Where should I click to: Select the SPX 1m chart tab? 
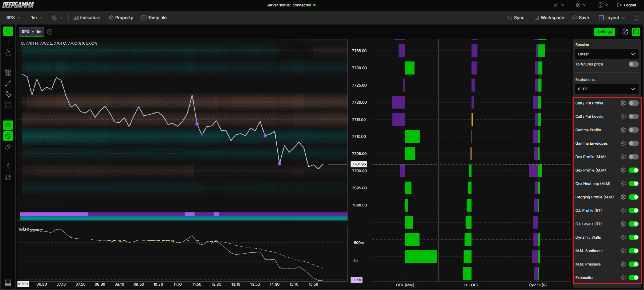click(x=32, y=32)
